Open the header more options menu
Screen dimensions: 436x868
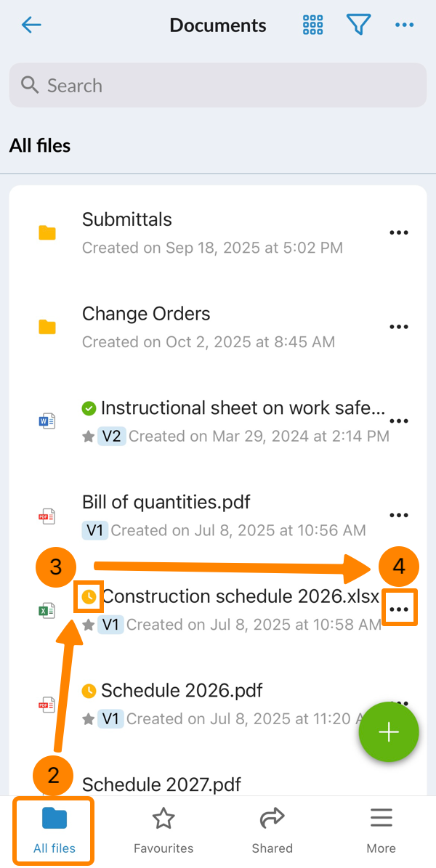(404, 25)
